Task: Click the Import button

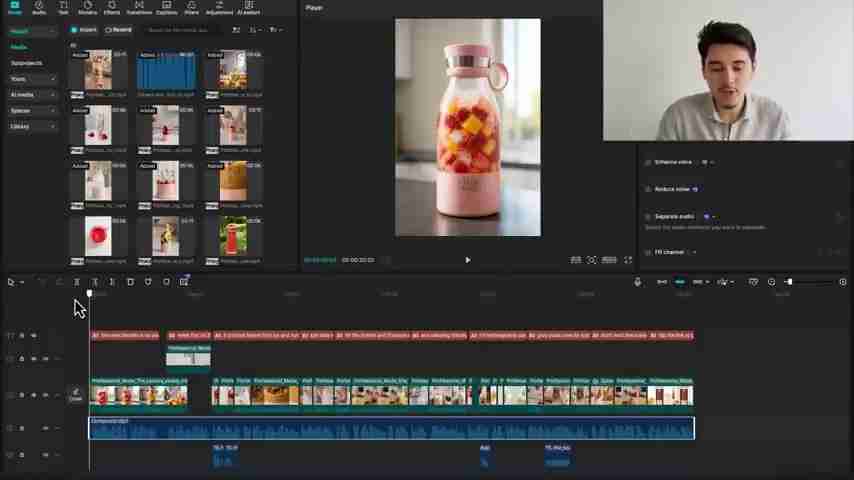Action: 85,30
